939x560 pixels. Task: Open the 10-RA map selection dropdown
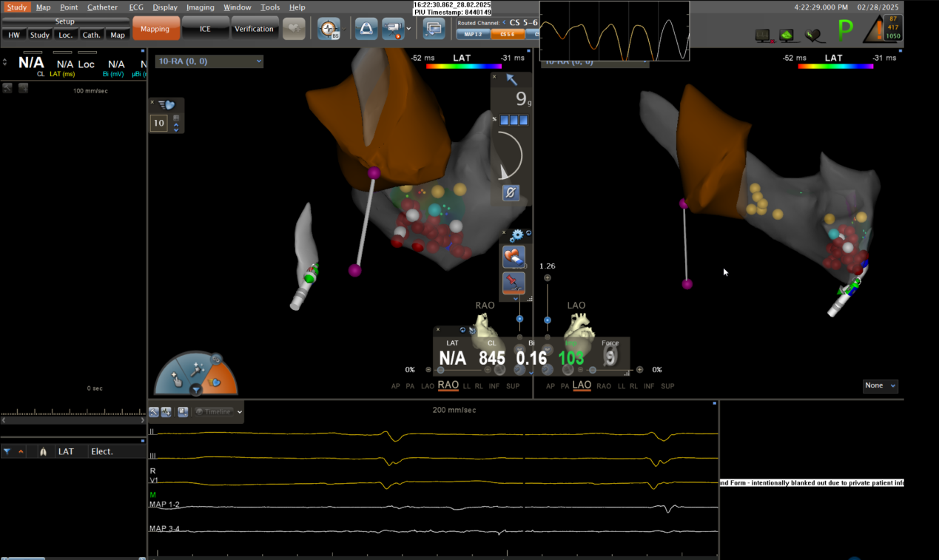pos(209,61)
